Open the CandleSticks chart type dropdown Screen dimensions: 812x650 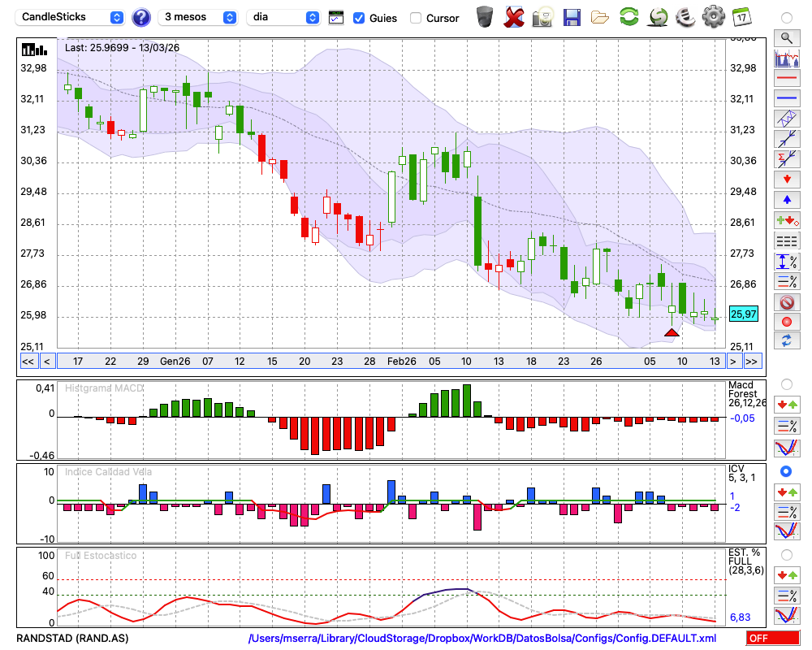[x=71, y=17]
